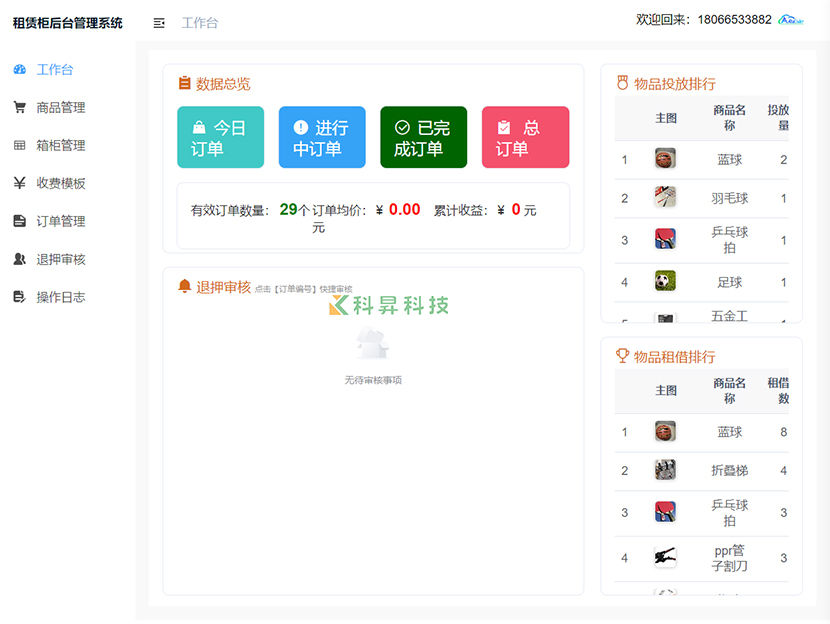The image size is (830, 624).
Task: Click the dashboard icon beside 工作台
Action: click(19, 69)
